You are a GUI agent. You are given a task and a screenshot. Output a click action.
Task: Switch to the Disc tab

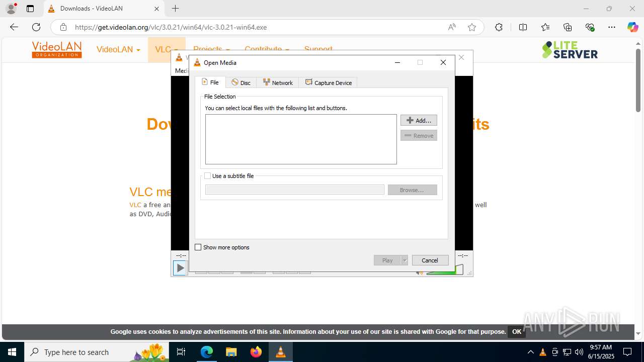241,82
